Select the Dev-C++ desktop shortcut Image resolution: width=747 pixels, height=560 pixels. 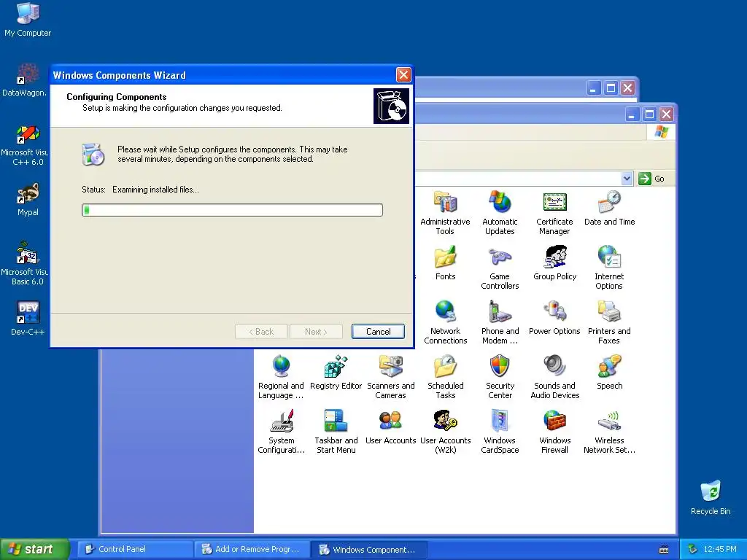click(x=28, y=318)
